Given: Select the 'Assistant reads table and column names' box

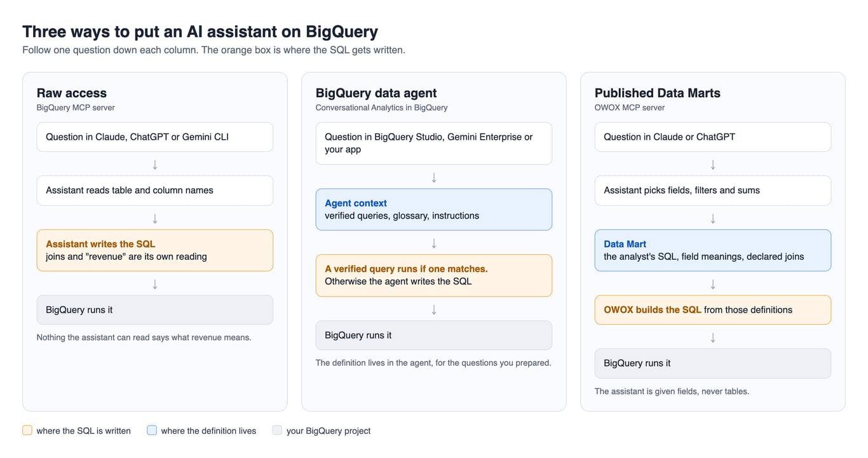Looking at the screenshot, I should (x=155, y=191).
